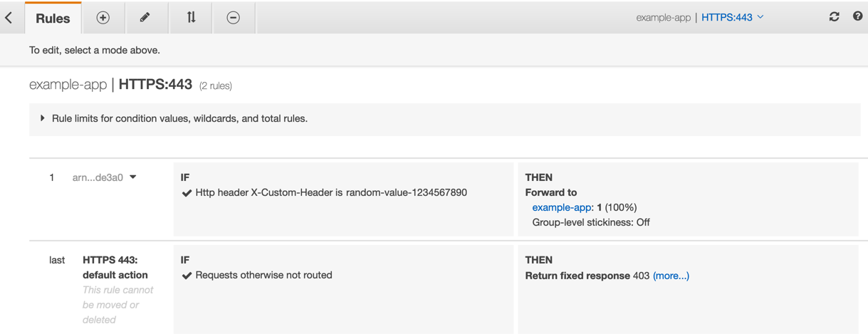Open the example-app target group link
Image resolution: width=868 pixels, height=334 pixels.
[x=561, y=207]
